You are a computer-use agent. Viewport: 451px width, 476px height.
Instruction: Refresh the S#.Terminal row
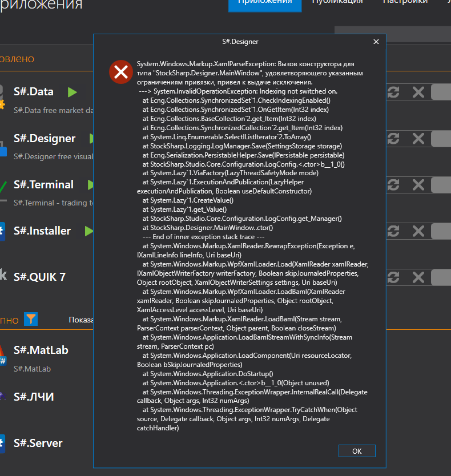click(394, 184)
